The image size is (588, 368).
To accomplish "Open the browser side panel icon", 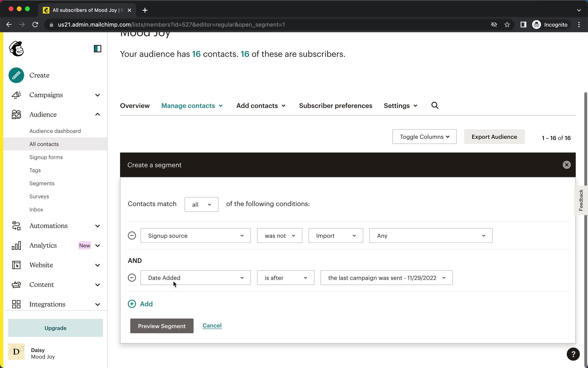I will [x=523, y=25].
